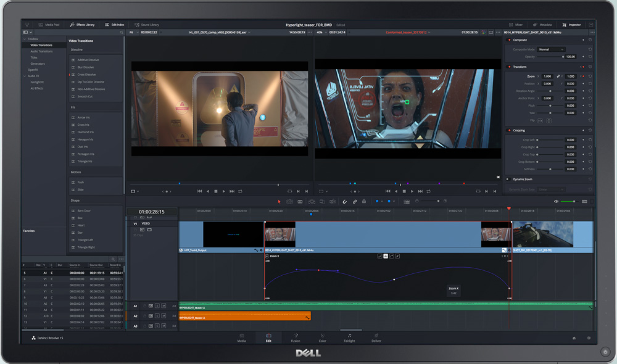
Task: Open the Media Pool panel
Action: (49, 25)
